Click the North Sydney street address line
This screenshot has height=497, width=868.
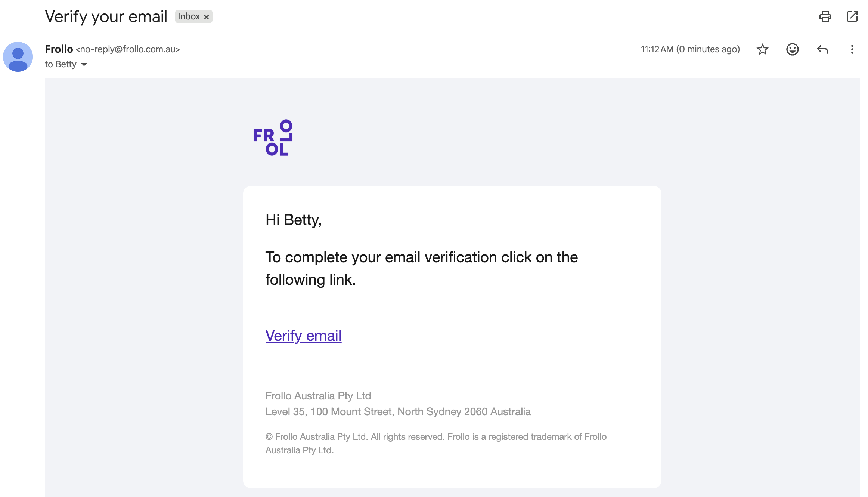point(398,411)
